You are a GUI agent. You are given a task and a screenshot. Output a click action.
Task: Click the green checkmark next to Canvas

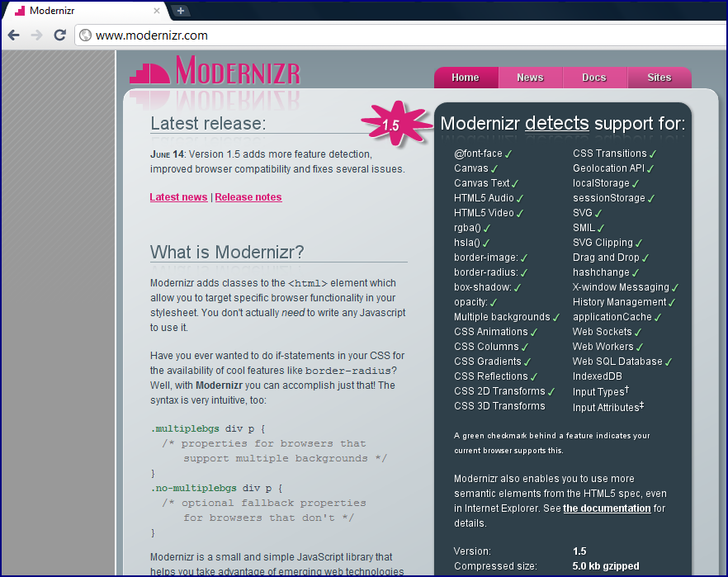point(496,168)
